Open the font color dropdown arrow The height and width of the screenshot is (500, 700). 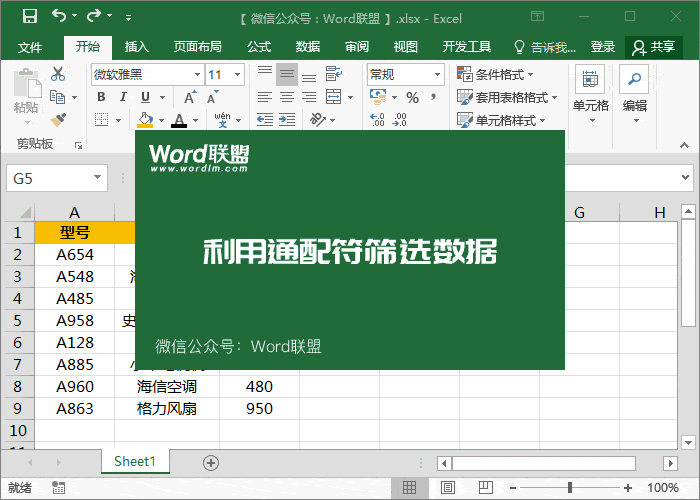[x=196, y=120]
